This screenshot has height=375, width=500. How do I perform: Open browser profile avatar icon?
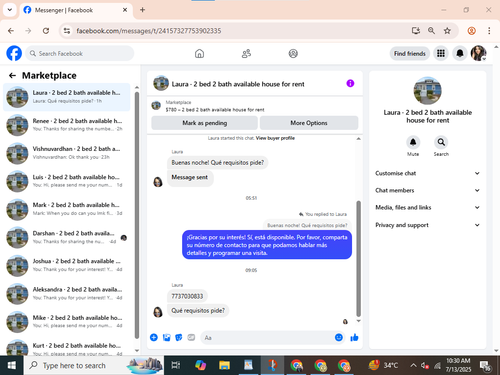pyautogui.click(x=471, y=31)
